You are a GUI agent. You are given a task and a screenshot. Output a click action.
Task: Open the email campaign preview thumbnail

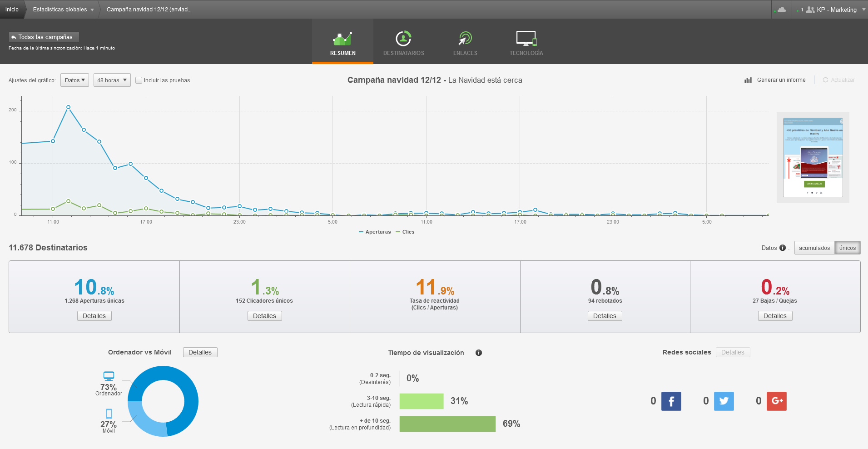pyautogui.click(x=813, y=157)
